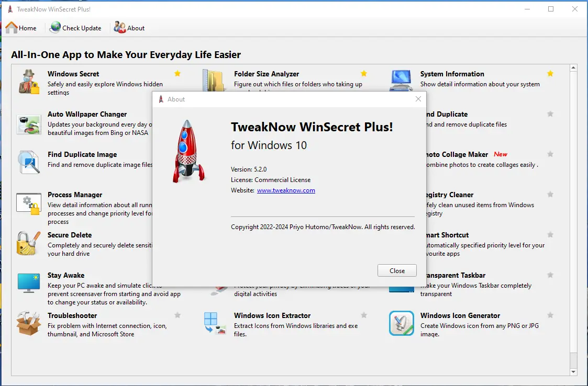The width and height of the screenshot is (588, 386).
Task: Open Windows Secret detective icon
Action: (x=29, y=81)
